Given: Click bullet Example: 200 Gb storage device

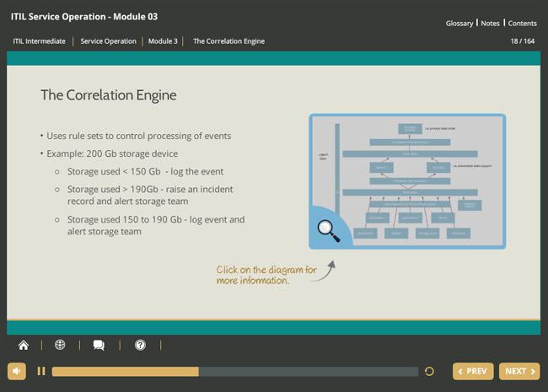Looking at the screenshot, I should [x=112, y=153].
